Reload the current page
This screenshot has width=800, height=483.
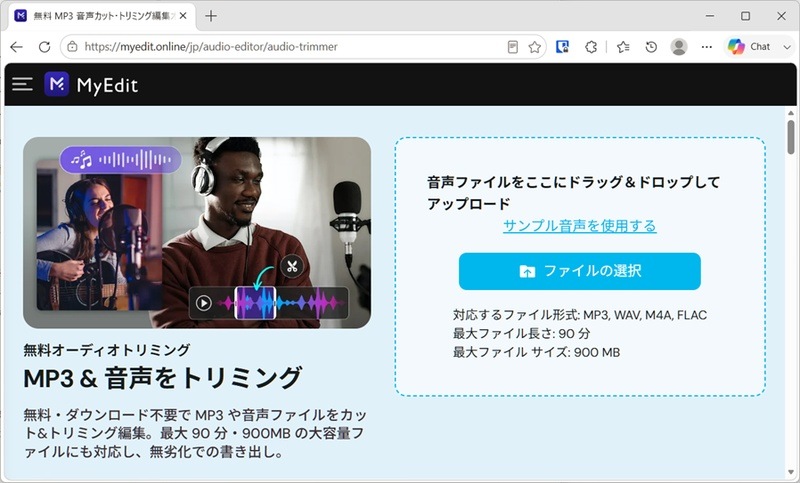tap(44, 47)
